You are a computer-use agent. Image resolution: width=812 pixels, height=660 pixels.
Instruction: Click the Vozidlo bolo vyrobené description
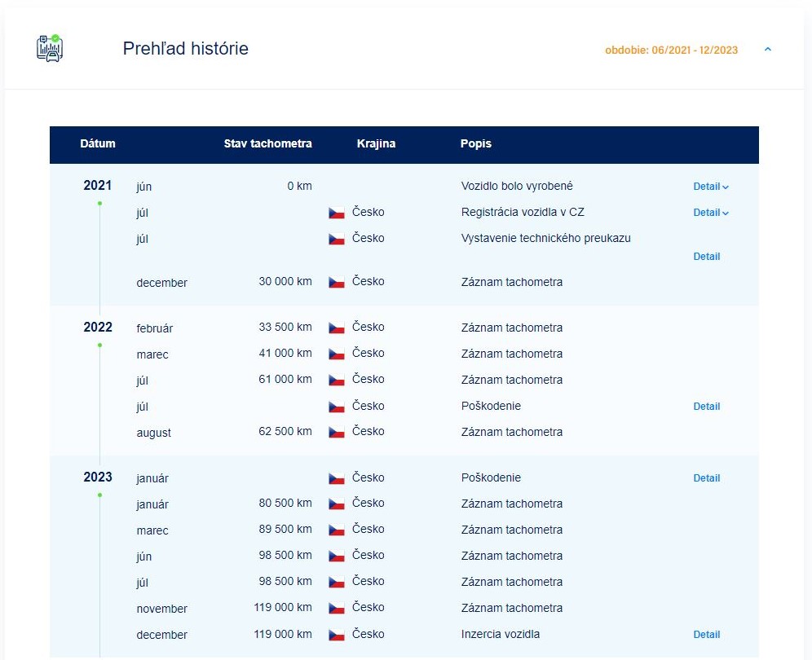click(517, 186)
